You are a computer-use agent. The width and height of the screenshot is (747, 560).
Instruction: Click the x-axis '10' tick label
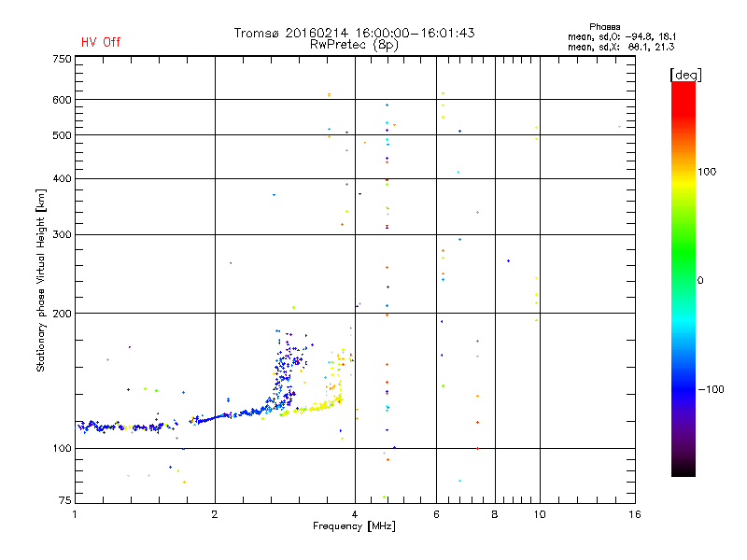point(540,514)
